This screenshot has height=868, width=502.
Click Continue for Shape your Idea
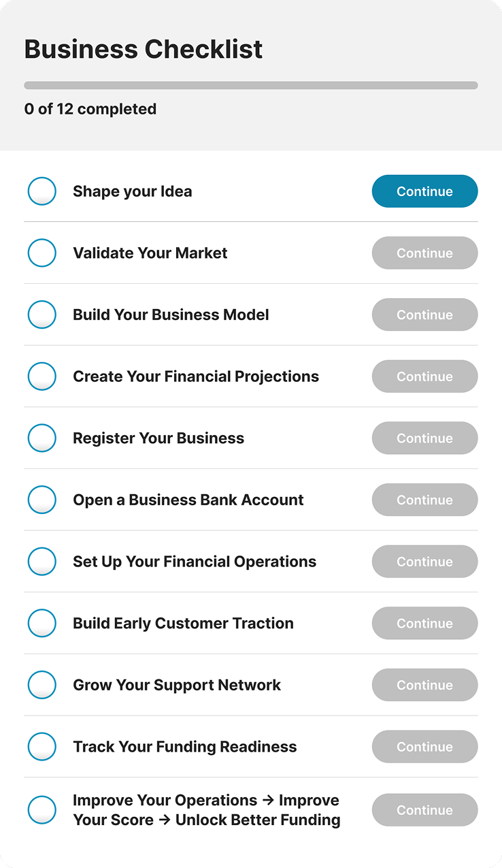[424, 191]
